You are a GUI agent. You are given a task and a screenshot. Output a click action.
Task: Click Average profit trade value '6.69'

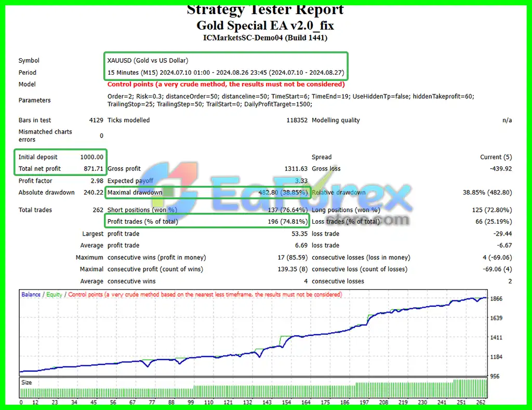click(x=301, y=245)
